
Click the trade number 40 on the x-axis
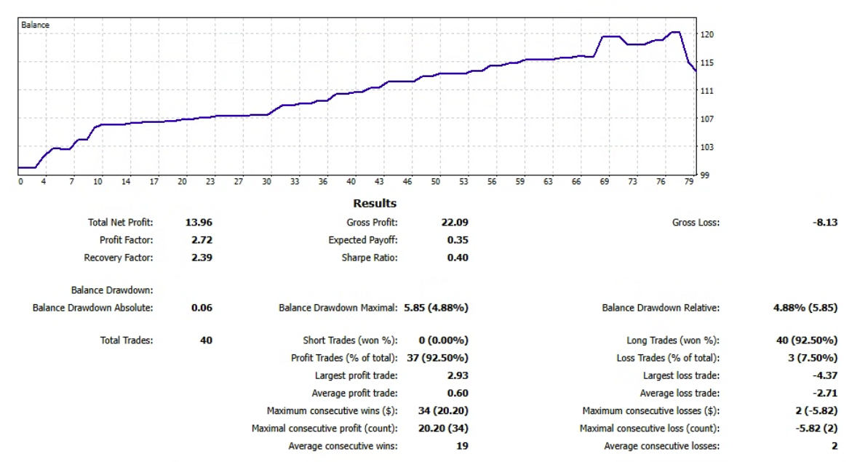351,181
